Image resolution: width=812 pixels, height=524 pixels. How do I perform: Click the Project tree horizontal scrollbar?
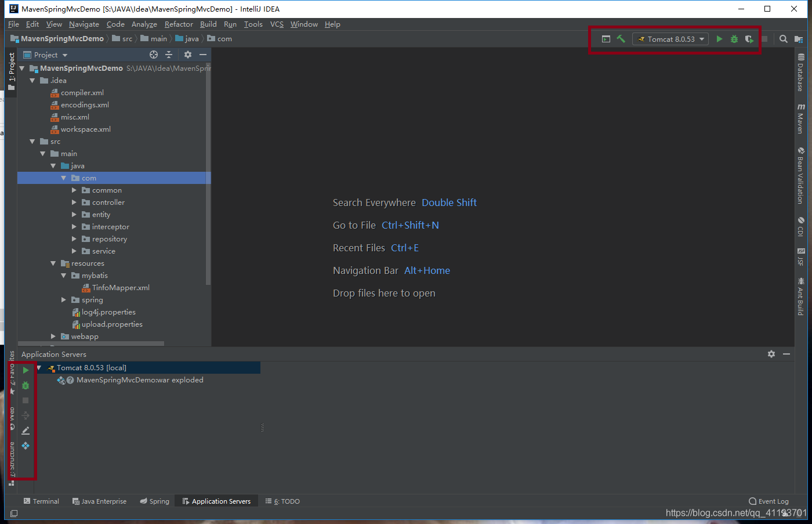pos(91,344)
